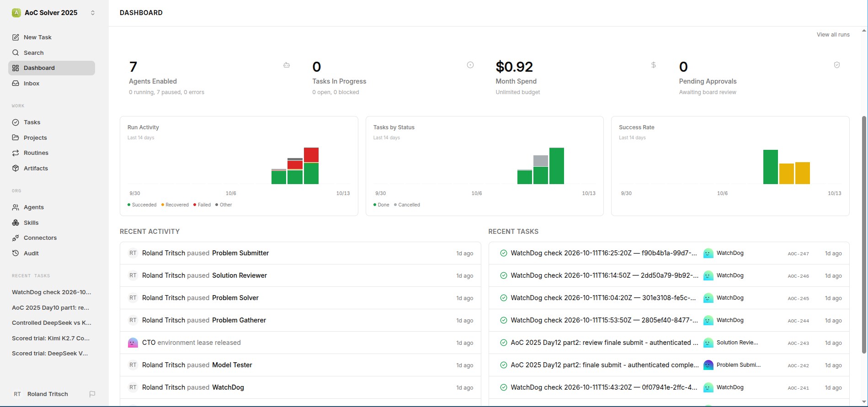868x407 pixels.
Task: Open sidebar task 'Controlled DeepSeek vs K...'
Action: point(52,323)
